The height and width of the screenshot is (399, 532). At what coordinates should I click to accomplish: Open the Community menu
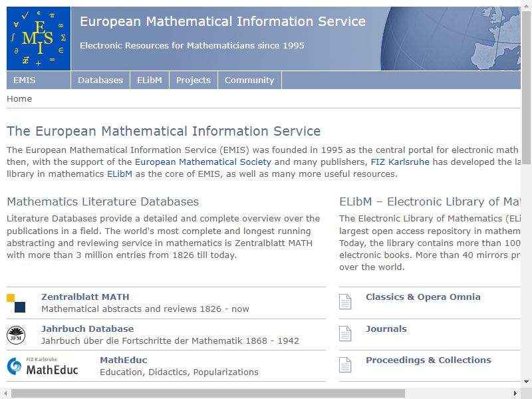[x=249, y=80]
